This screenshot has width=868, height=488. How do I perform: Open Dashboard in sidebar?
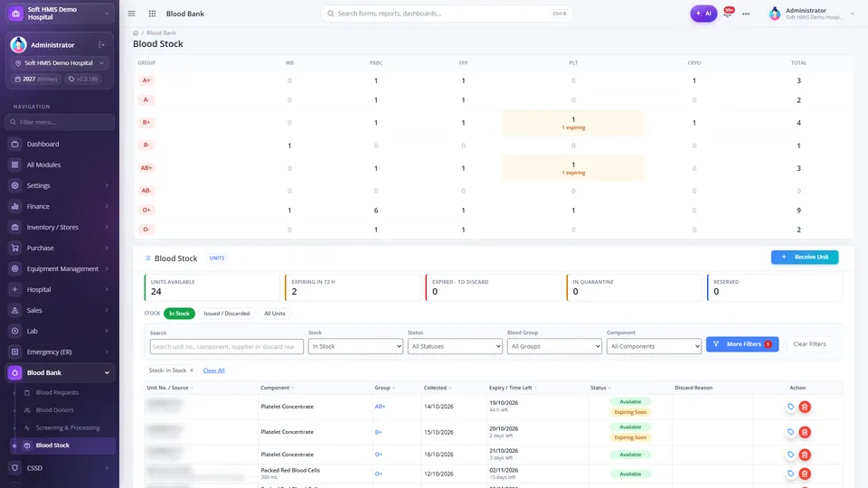(x=60, y=144)
